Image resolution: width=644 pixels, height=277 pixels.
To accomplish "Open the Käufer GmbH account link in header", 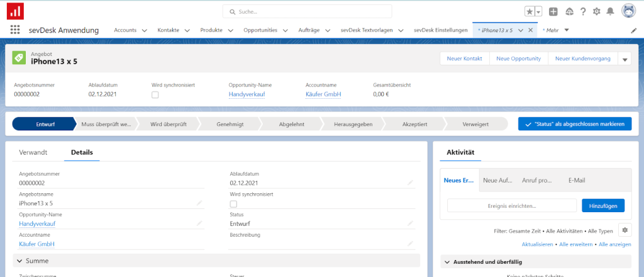I will 323,94.
